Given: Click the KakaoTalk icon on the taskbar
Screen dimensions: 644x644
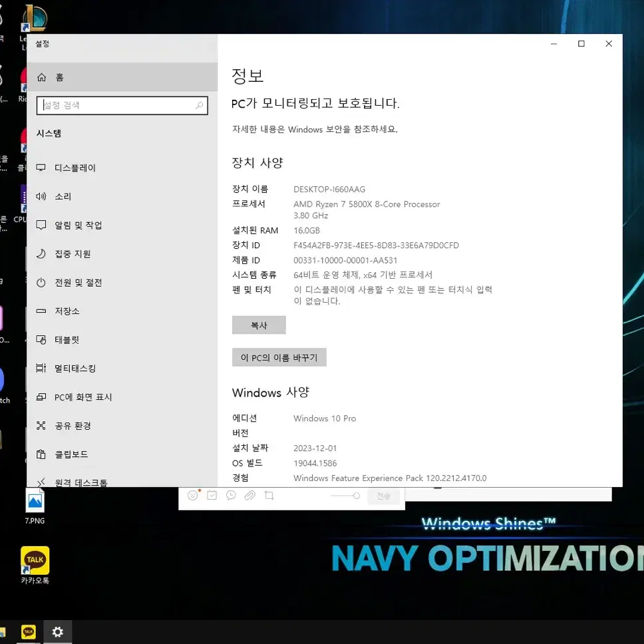Looking at the screenshot, I should pyautogui.click(x=29, y=631).
